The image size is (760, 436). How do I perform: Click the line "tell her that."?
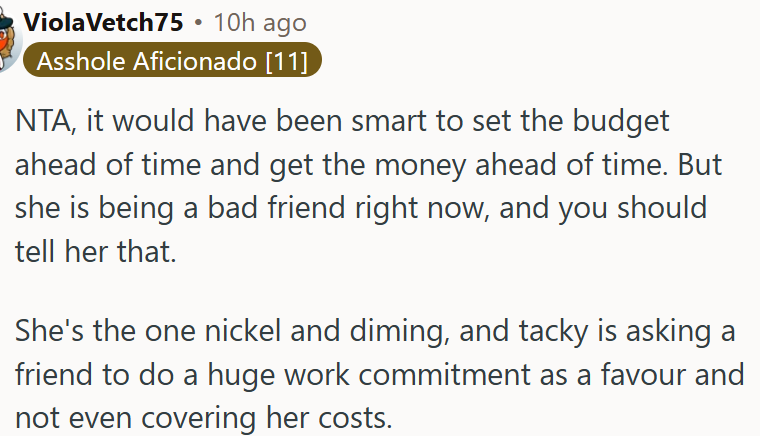[x=95, y=251]
